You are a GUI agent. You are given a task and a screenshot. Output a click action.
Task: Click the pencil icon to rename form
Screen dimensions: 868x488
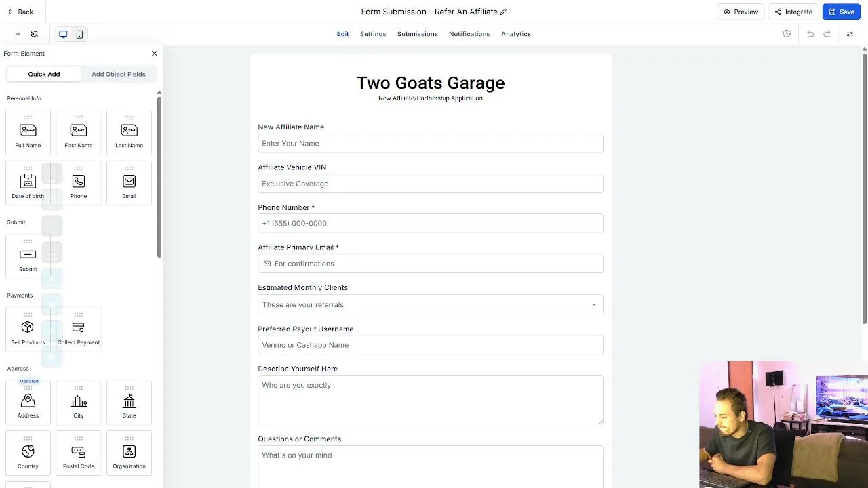(503, 12)
